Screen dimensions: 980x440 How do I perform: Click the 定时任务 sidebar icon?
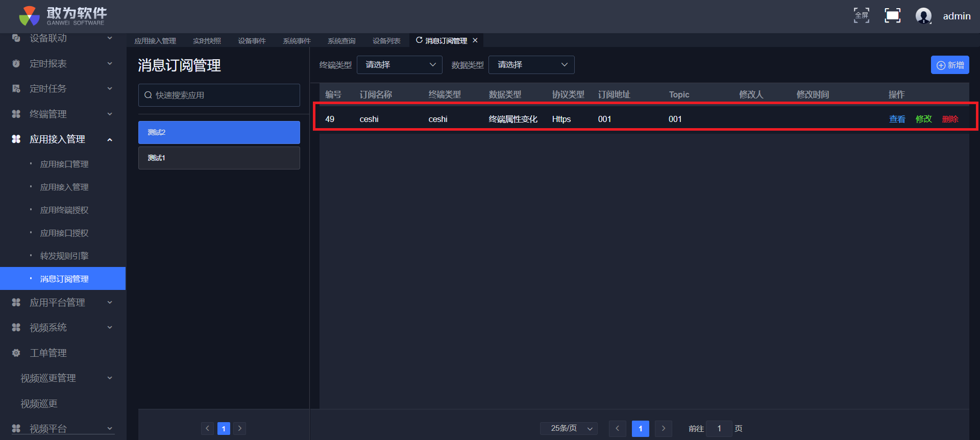(16, 89)
